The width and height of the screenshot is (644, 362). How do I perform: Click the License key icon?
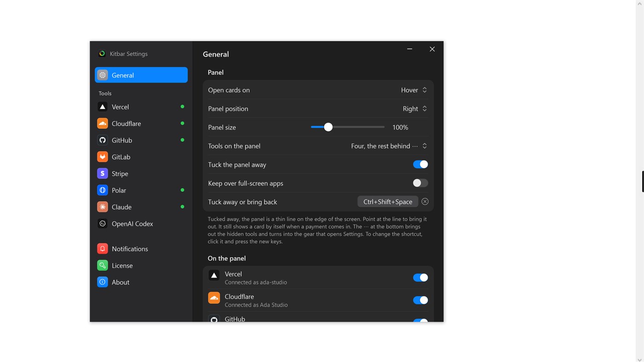[x=103, y=265]
